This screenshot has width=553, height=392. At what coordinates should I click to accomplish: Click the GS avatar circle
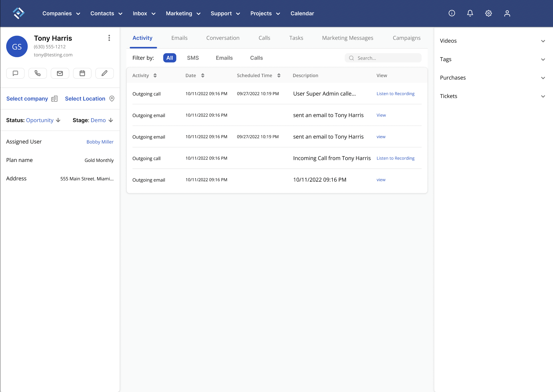tap(17, 46)
